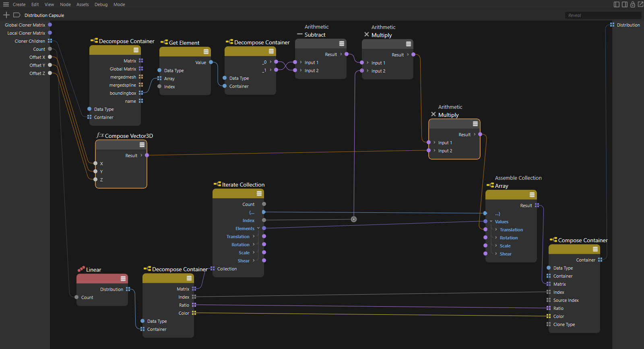The width and height of the screenshot is (644, 349).
Task: Click the tag-shaped icon beside Distribution Capsule
Action: [17, 15]
